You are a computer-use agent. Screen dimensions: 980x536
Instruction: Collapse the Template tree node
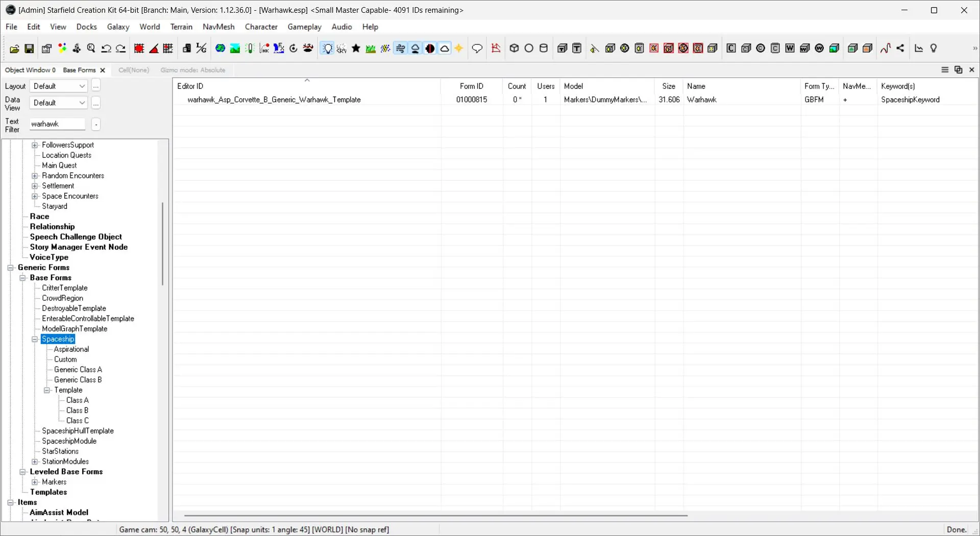(47, 391)
